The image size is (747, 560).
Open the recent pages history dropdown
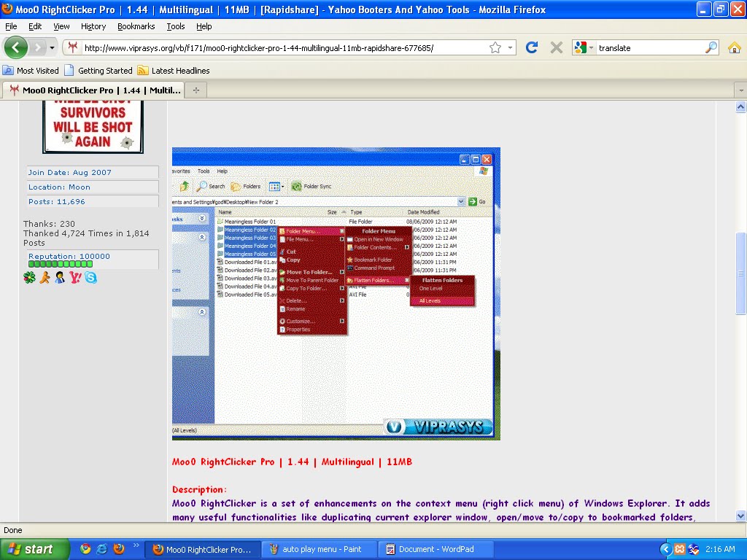point(52,47)
